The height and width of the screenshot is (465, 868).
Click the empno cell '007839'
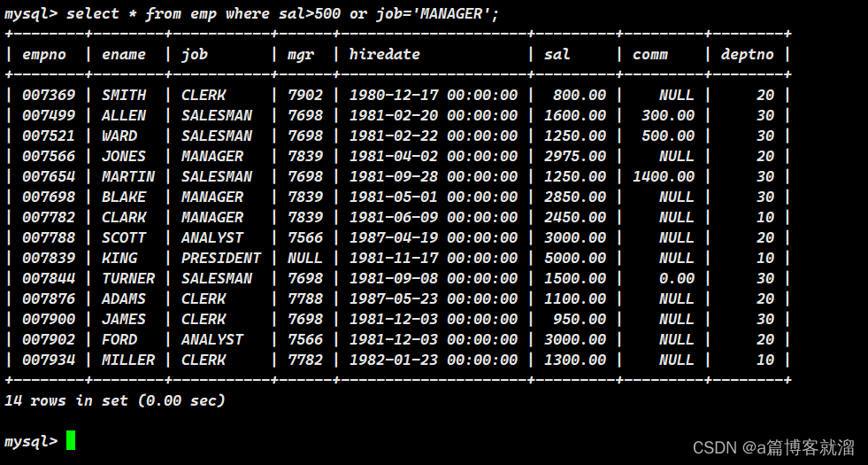coord(49,258)
